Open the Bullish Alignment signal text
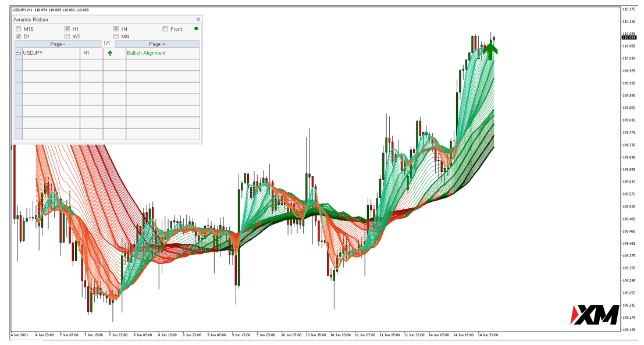 146,53
